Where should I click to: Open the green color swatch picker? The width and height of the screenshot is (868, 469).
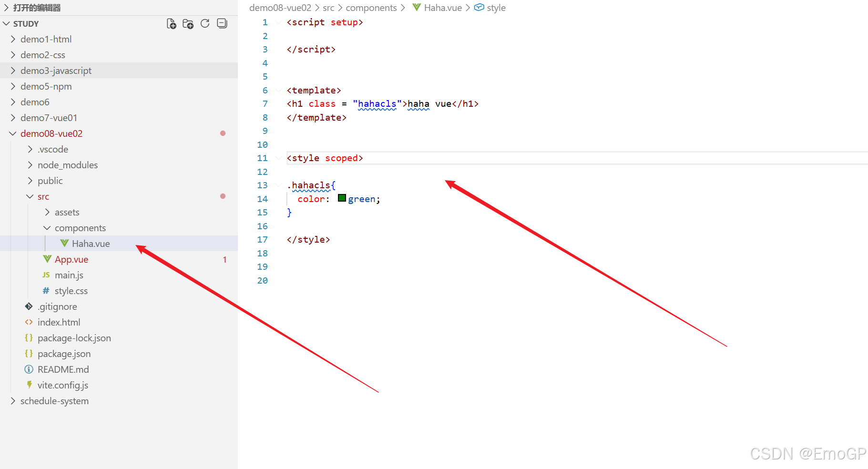tap(342, 198)
